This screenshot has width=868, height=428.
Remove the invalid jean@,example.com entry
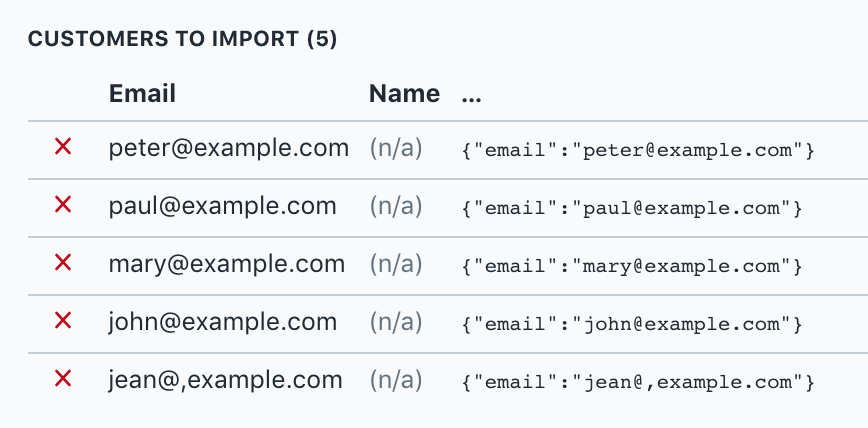63,380
